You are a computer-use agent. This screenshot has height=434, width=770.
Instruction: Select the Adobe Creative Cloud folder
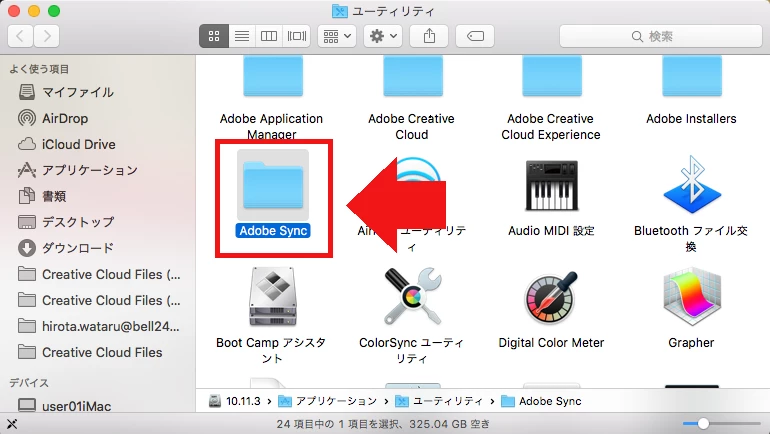(413, 76)
